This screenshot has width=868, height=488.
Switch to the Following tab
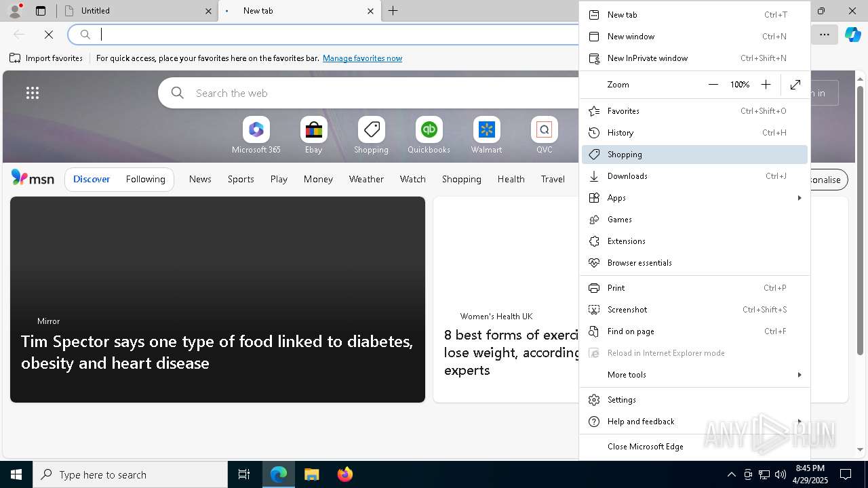tap(145, 179)
